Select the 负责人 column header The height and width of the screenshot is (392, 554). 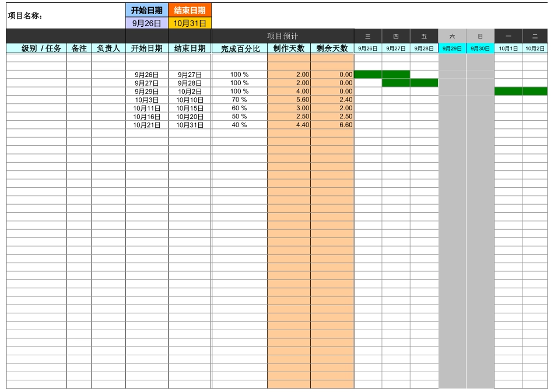tap(108, 48)
